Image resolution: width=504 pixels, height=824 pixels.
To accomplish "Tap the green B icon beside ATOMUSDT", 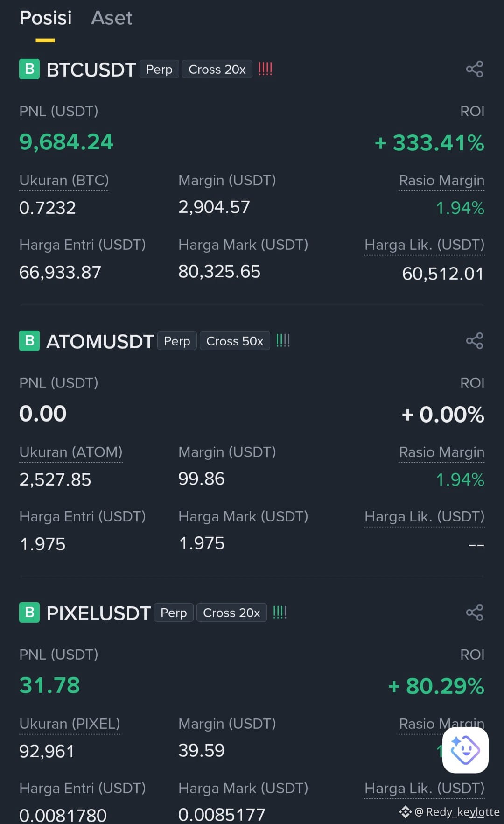I will [29, 341].
